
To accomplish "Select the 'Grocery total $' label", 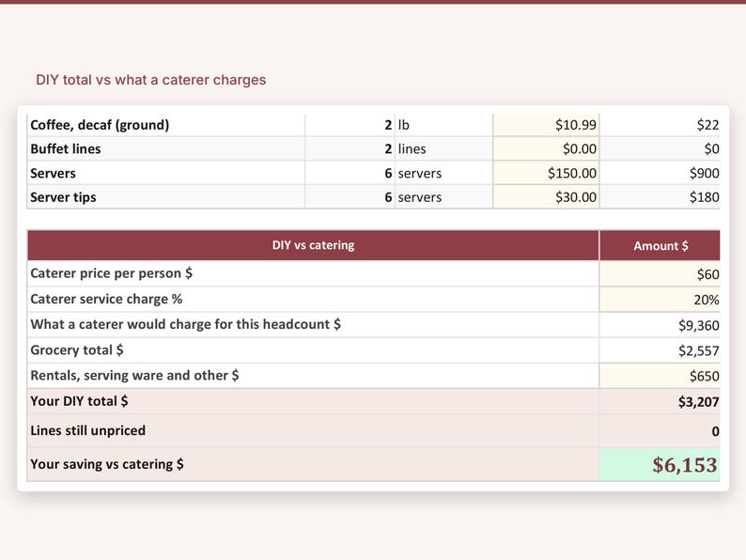I will tap(77, 350).
